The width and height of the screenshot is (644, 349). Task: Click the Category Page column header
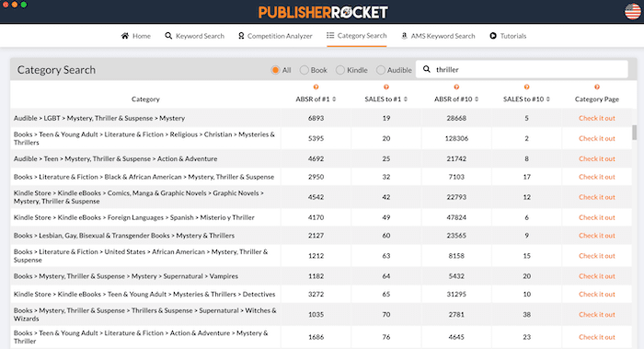(x=597, y=99)
